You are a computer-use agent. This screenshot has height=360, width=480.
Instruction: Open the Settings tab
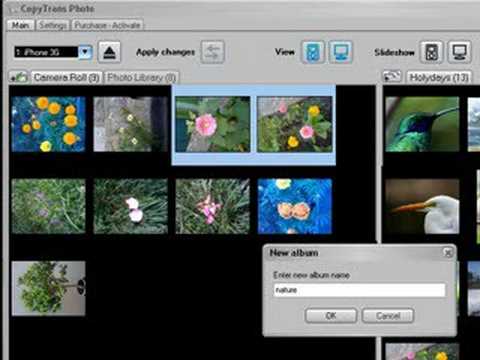click(53, 25)
